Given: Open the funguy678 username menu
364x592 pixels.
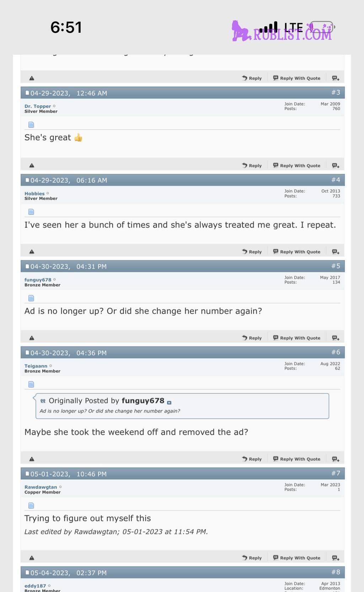Looking at the screenshot, I should (x=38, y=280).
